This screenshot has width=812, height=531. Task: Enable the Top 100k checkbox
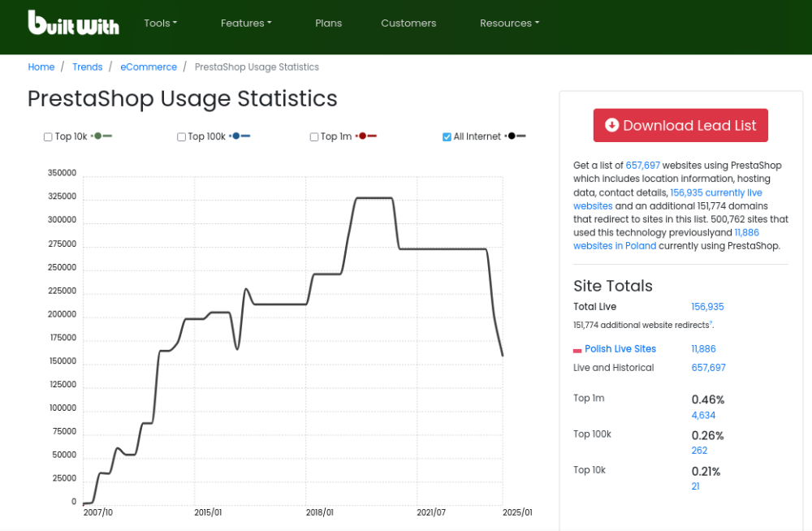point(181,137)
